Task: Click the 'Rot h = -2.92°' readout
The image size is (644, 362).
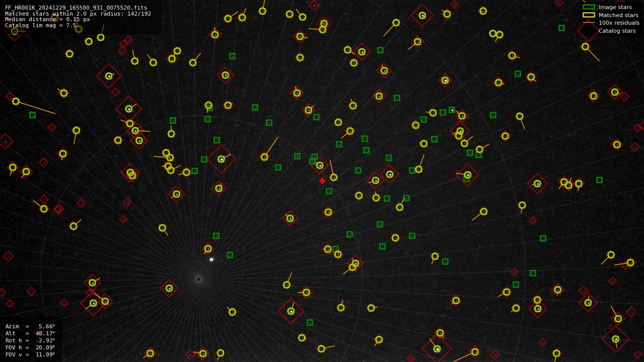Action: (x=30, y=340)
